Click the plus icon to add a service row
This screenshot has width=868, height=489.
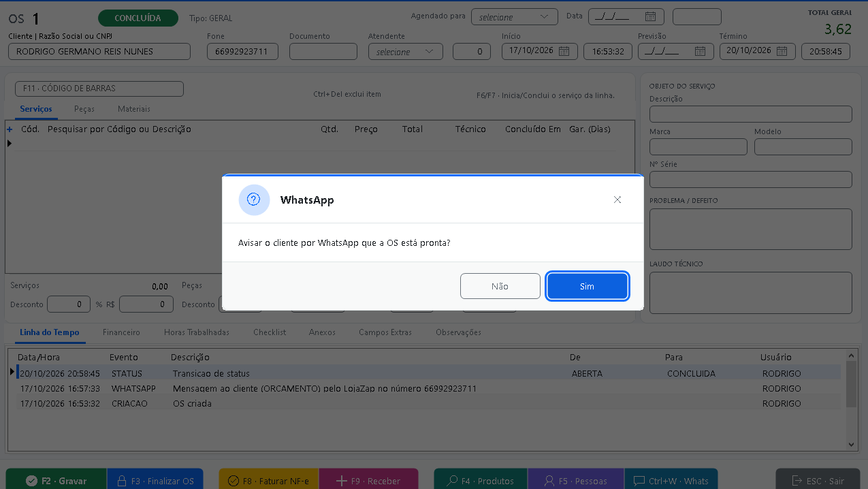[x=10, y=129]
